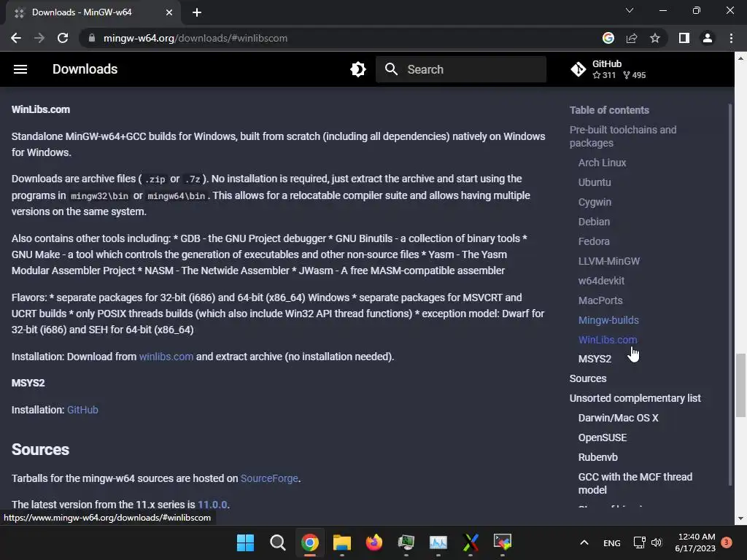Open the notification count badge

[x=726, y=542]
